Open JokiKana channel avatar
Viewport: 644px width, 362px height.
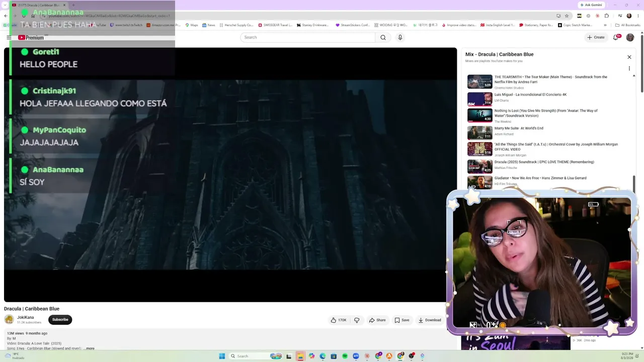9,319
